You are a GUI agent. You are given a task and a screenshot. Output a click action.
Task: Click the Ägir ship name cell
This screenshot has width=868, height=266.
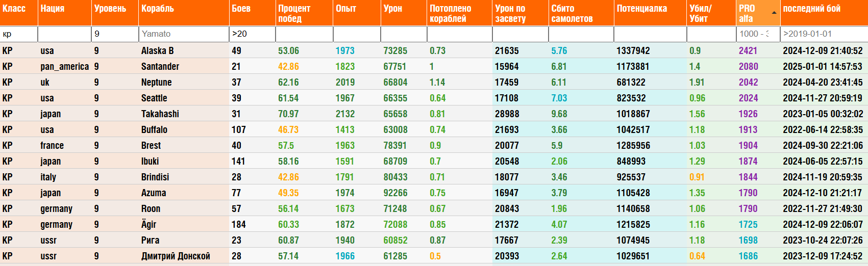tap(149, 225)
